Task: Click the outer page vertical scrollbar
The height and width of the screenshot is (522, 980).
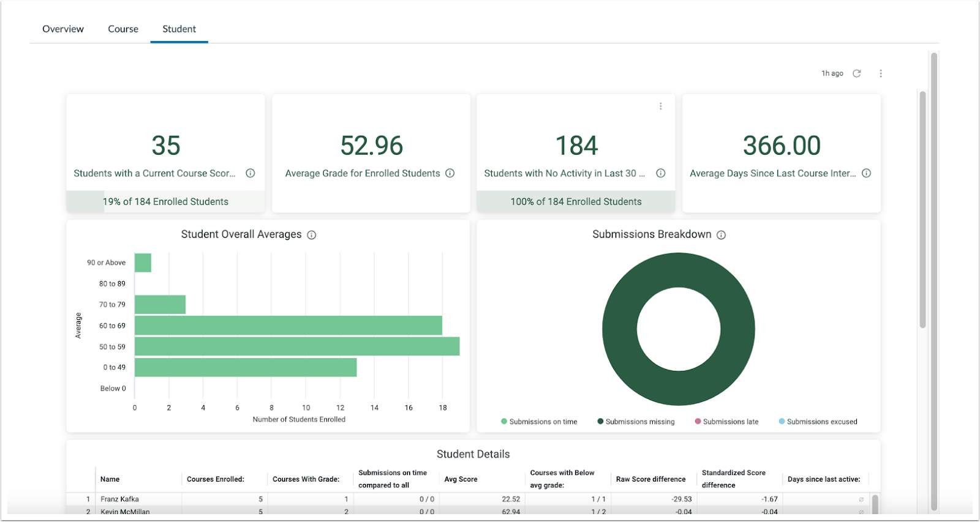Action: (934, 282)
